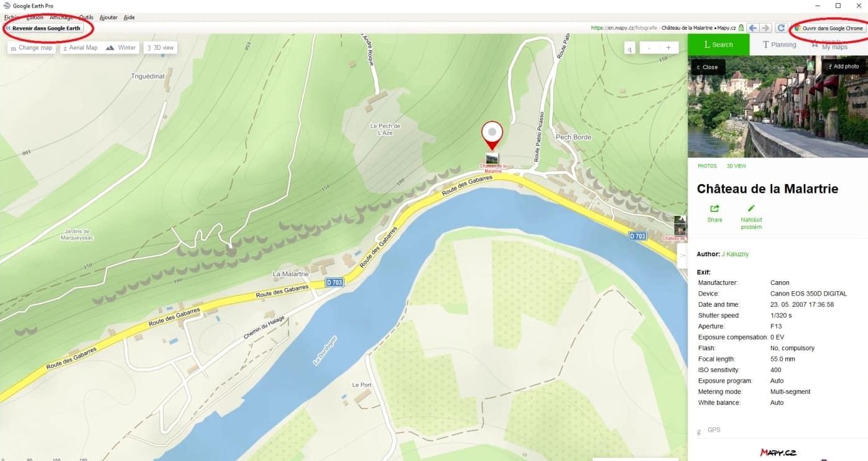Open the Change map selector
The image size is (868, 461).
point(31,47)
